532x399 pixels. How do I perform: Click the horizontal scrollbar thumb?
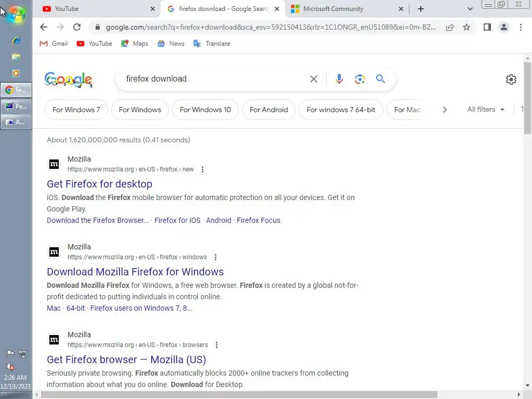tap(239, 395)
